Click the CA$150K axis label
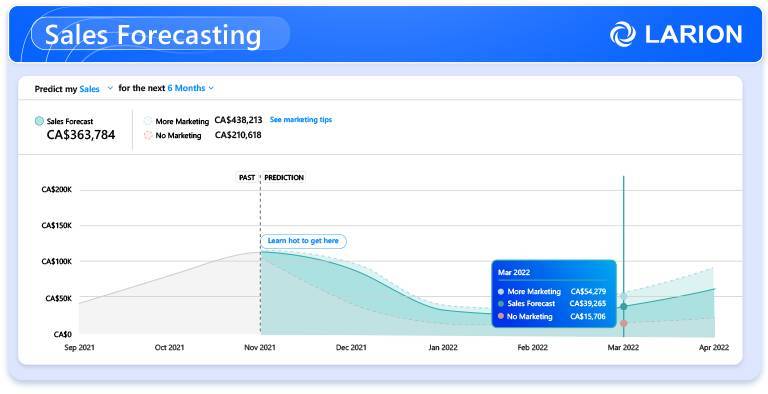768x394 pixels. coord(56,225)
